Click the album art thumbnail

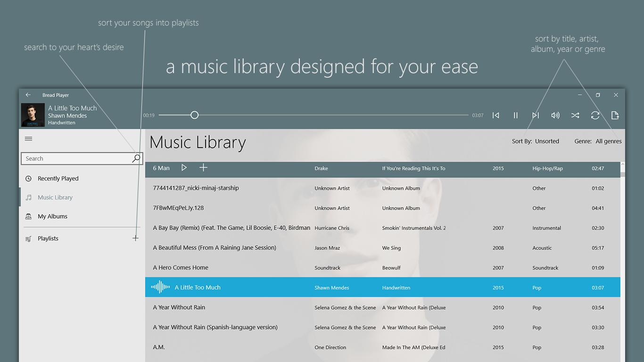tap(33, 115)
